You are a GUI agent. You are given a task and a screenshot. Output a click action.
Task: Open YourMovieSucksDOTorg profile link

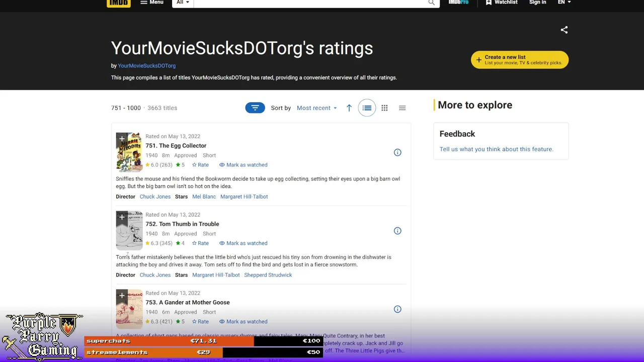(x=146, y=66)
